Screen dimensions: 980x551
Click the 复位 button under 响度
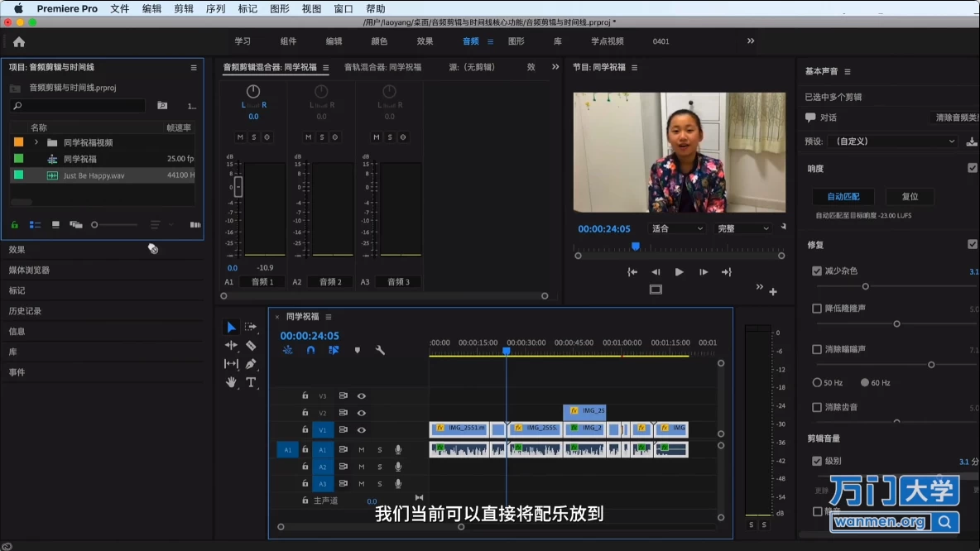910,197
